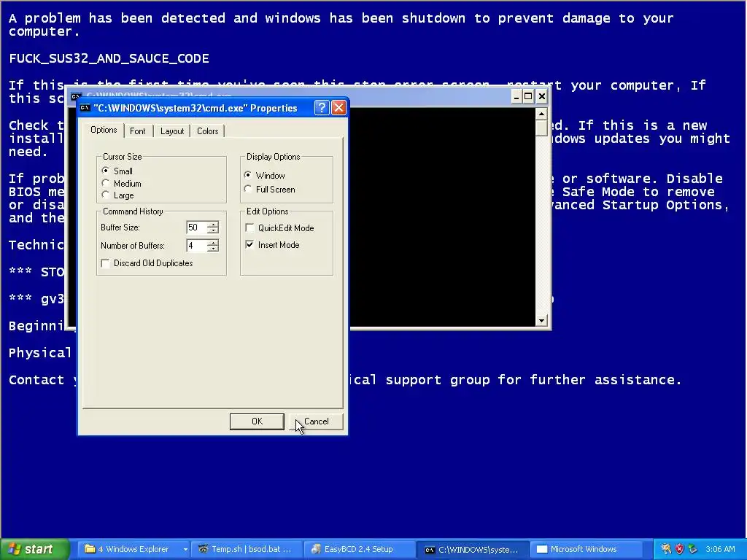
Task: Close the cmd.exe console window
Action: [542, 97]
